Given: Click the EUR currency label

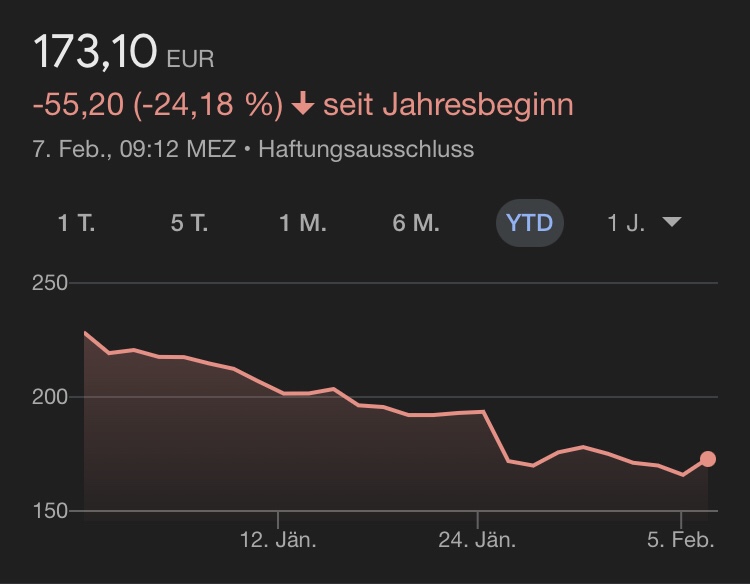Looking at the screenshot, I should click(x=190, y=60).
